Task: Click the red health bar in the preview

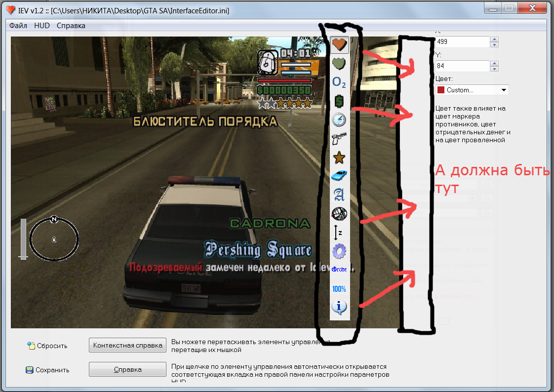Action: [284, 80]
